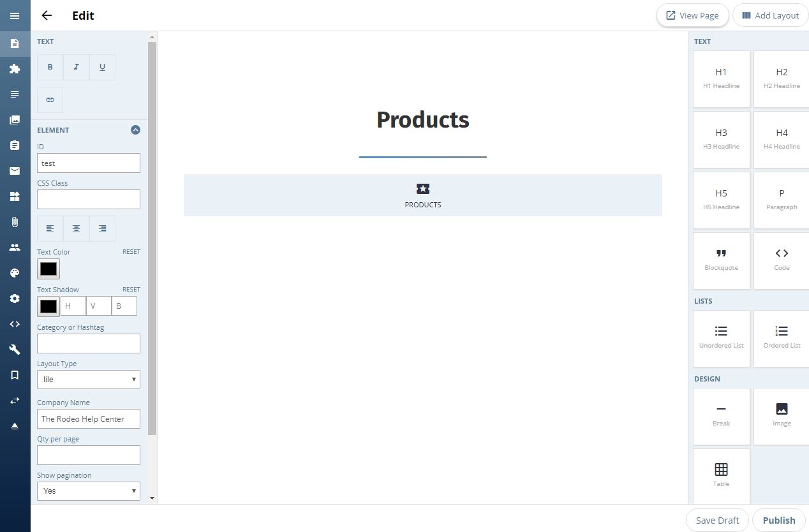Toggle bold text formatting
The width and height of the screenshot is (809, 532).
(x=50, y=67)
